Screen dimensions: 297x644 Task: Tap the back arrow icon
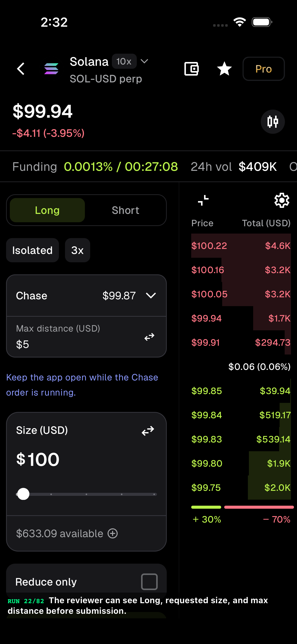pyautogui.click(x=21, y=69)
